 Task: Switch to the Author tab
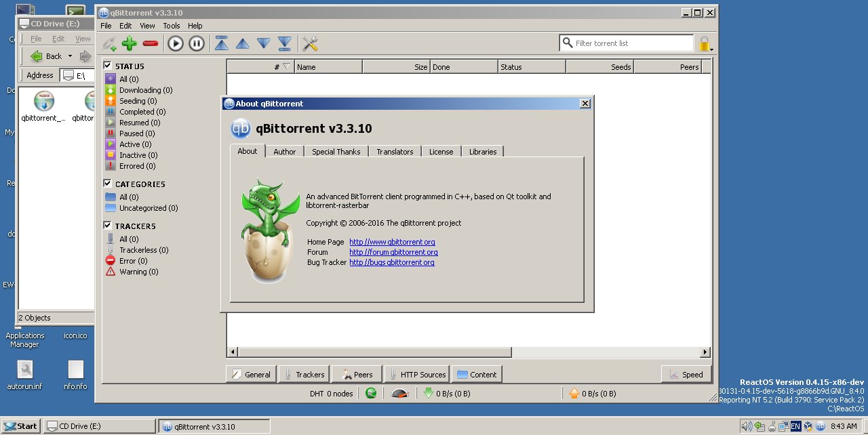click(285, 152)
